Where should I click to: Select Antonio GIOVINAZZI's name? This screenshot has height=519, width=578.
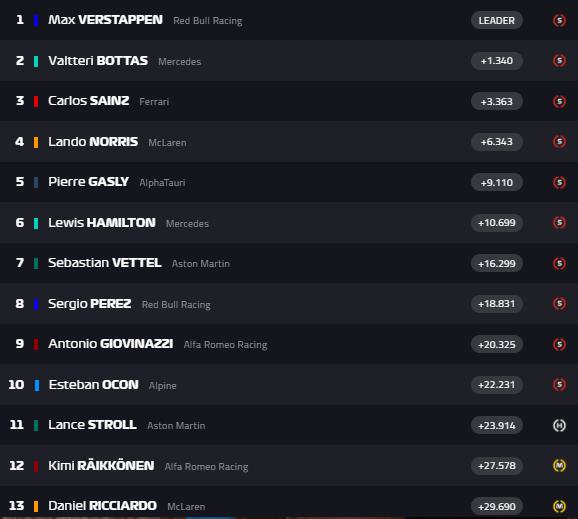111,344
